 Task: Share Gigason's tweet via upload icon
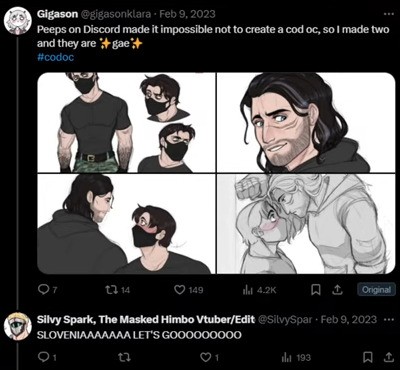point(338,290)
